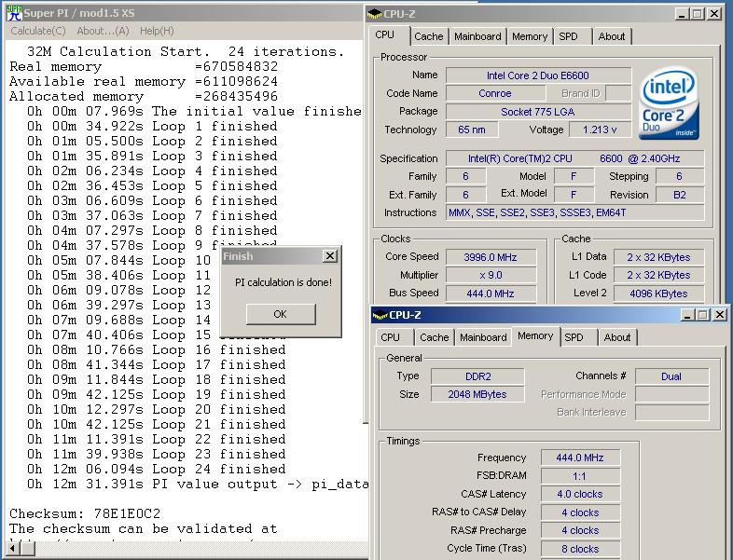The image size is (733, 560).
Task: Click the Level 2 value '4096 KBytes'
Action: click(658, 294)
